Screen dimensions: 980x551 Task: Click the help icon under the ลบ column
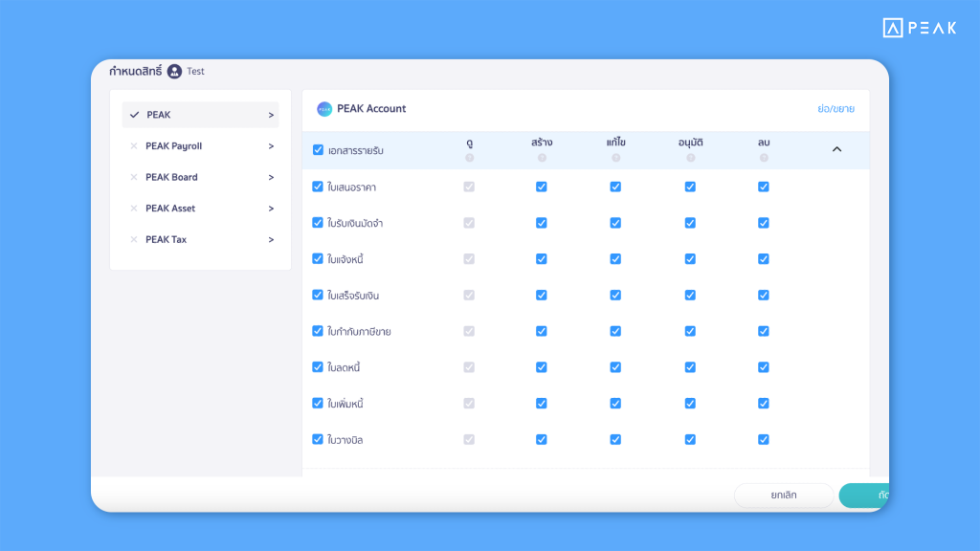click(x=764, y=158)
